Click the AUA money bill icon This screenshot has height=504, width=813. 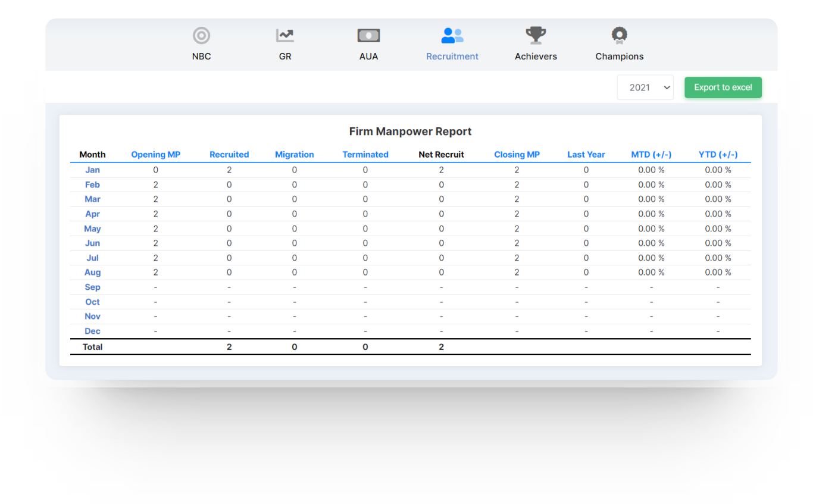(x=368, y=36)
